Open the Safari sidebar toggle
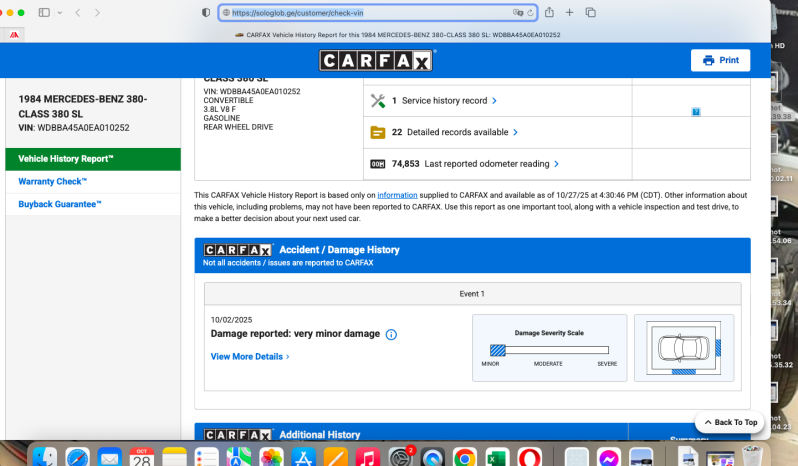 tap(44, 12)
